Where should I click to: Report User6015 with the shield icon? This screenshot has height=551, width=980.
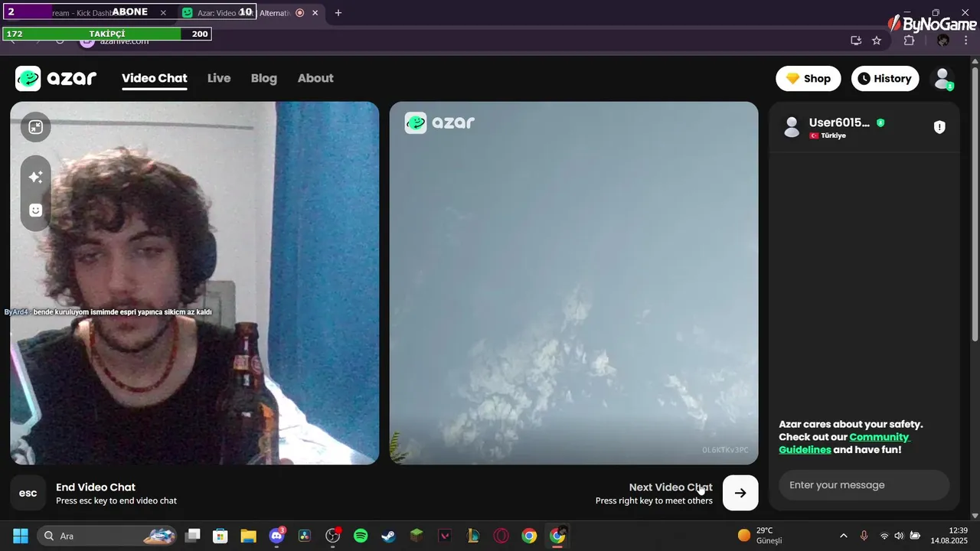click(939, 127)
